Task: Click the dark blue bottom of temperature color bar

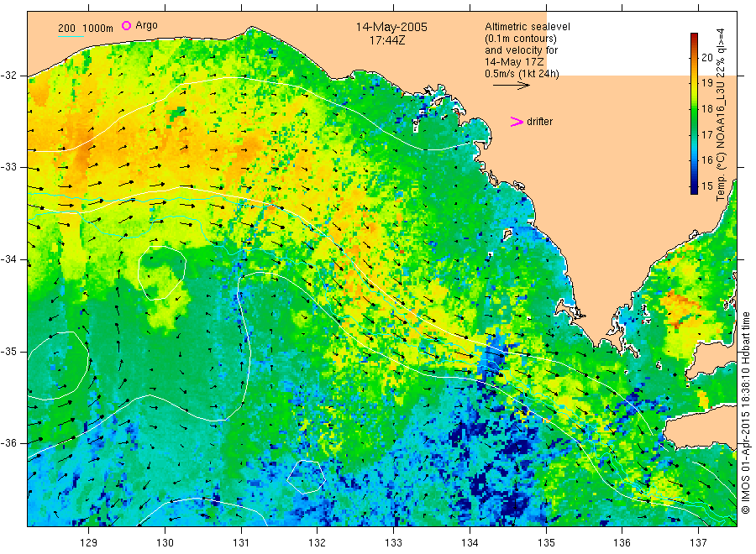Action: (694, 191)
